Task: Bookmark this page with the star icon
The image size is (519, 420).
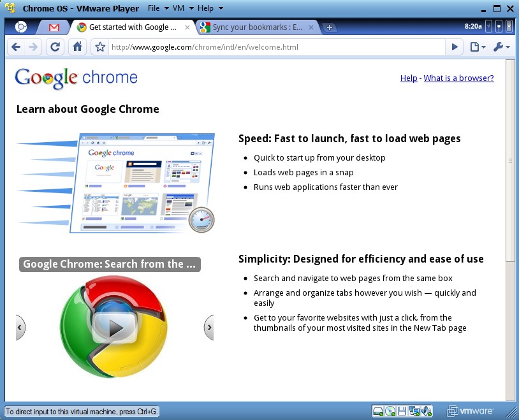Action: click(100, 47)
